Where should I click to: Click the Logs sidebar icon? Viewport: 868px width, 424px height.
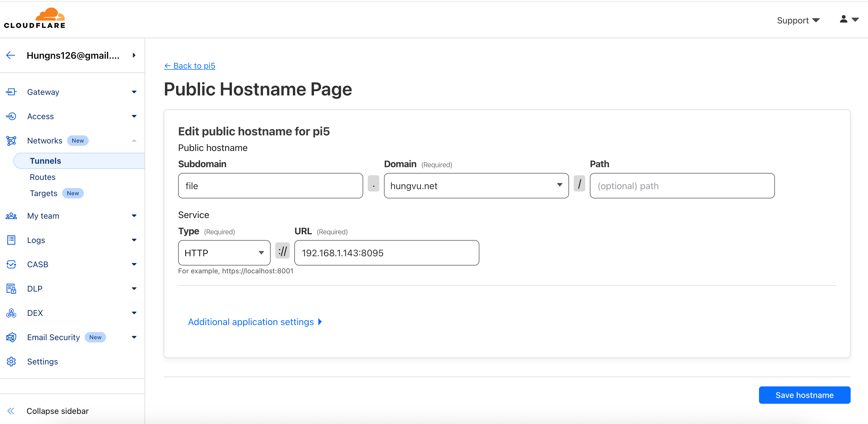11,240
